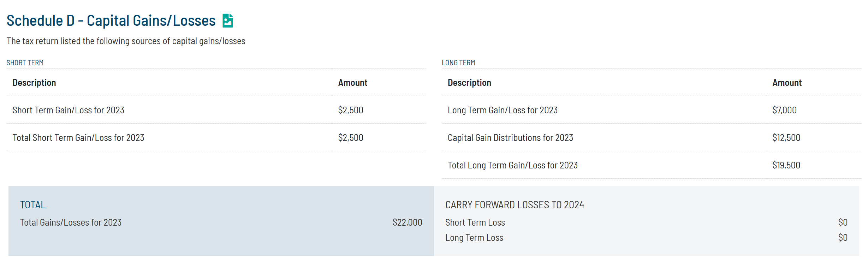Click the $19,500 total long term amount
Viewport: 868px width, 262px height.
coord(786,165)
